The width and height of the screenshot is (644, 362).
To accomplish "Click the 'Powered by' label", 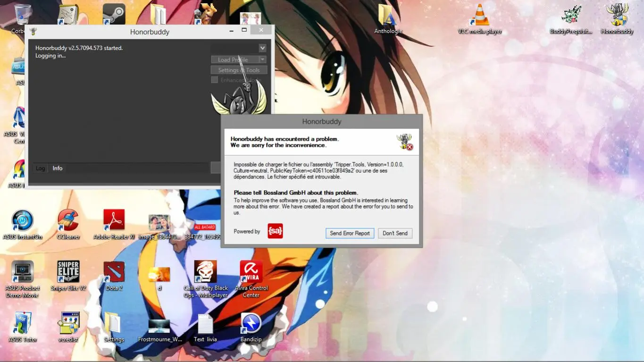I will [247, 231].
